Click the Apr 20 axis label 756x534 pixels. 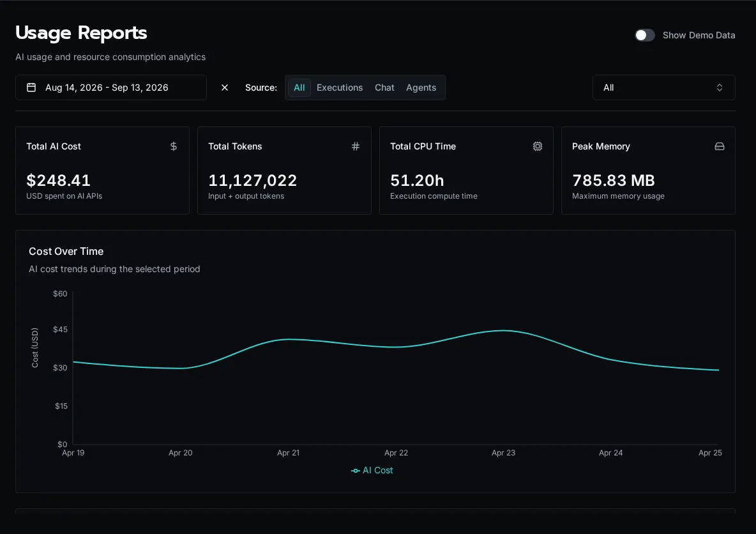tap(180, 452)
